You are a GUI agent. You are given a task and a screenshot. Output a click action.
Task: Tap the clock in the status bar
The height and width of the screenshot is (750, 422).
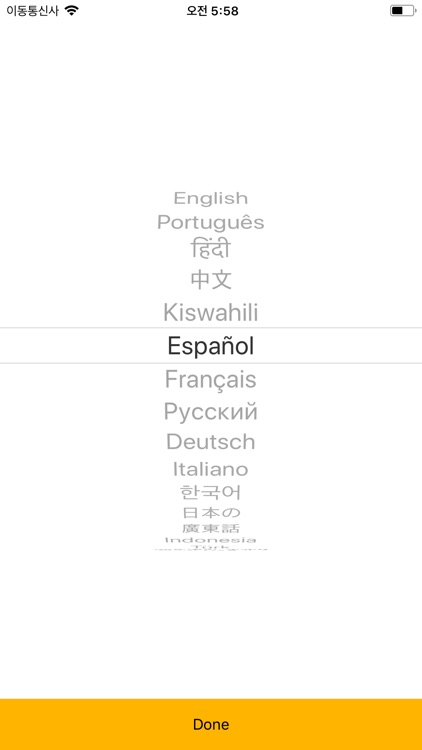[212, 11]
